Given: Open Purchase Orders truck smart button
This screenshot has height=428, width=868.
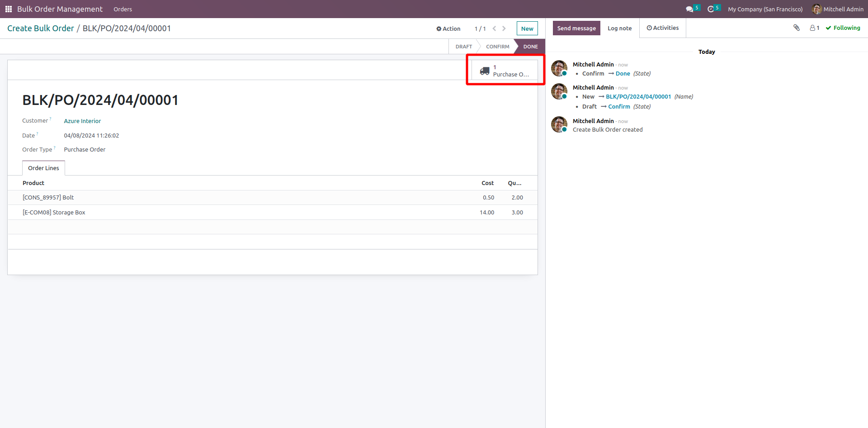Looking at the screenshot, I should point(505,71).
